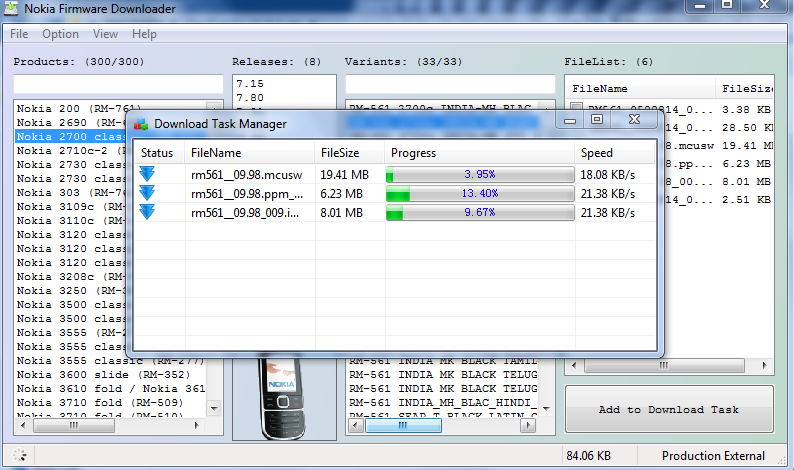Viewport: 794px width, 470px height.
Task: Click the 8.01 MB file size cell
Action: click(342, 213)
